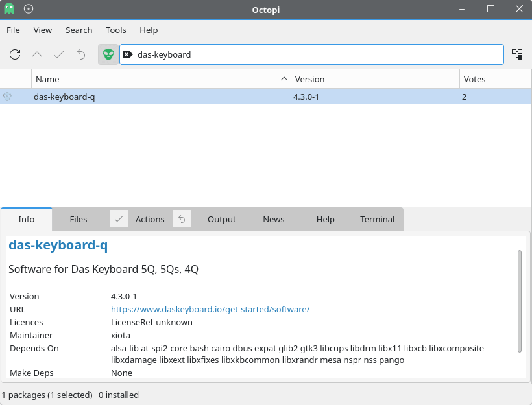Click the pin circle icon in the titlebar
The image size is (532, 405).
(x=29, y=9)
